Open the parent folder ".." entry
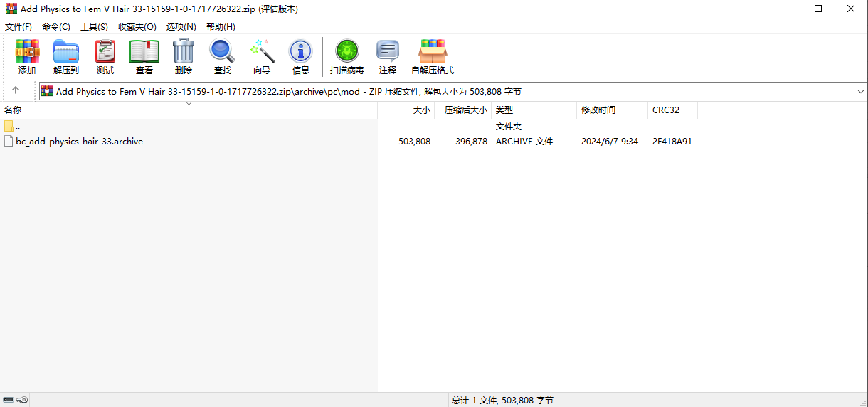This screenshot has height=407, width=868. (17, 127)
